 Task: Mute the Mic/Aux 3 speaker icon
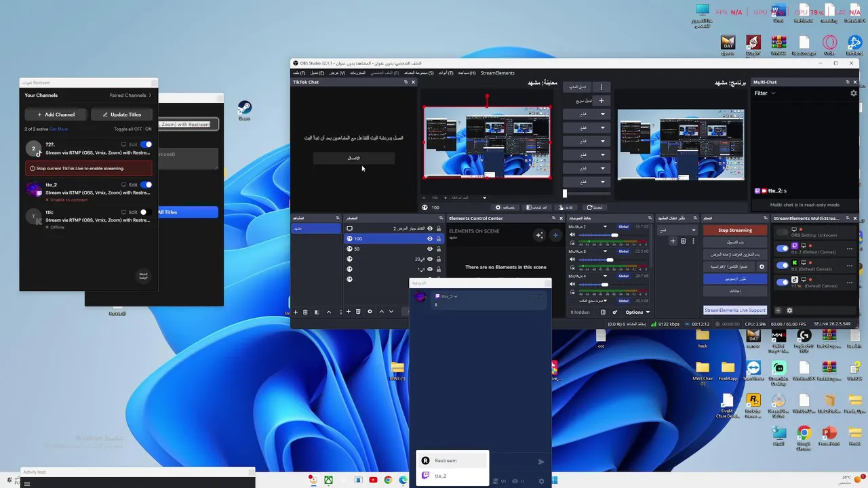tap(572, 260)
